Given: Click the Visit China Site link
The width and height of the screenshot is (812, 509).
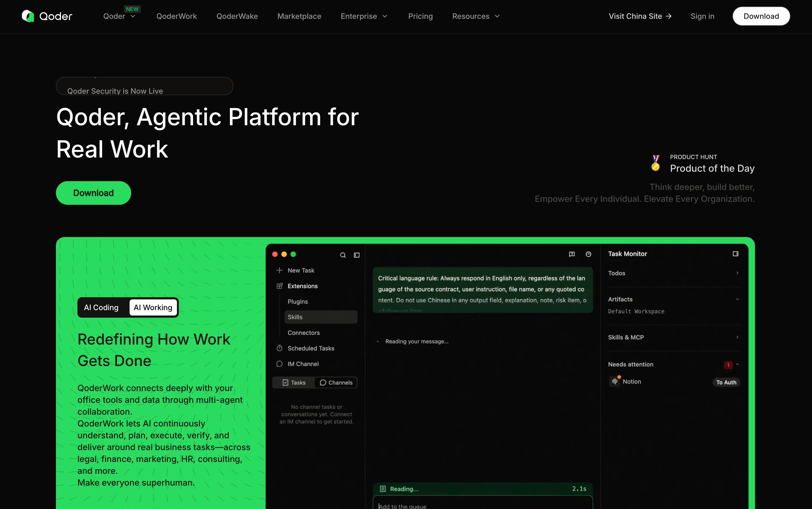Looking at the screenshot, I should pos(640,16).
